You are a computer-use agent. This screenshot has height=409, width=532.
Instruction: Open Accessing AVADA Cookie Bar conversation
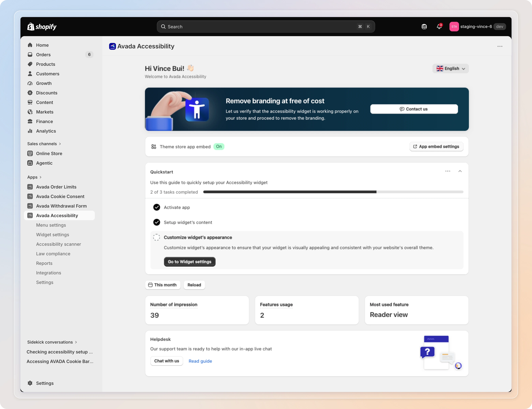coord(60,361)
